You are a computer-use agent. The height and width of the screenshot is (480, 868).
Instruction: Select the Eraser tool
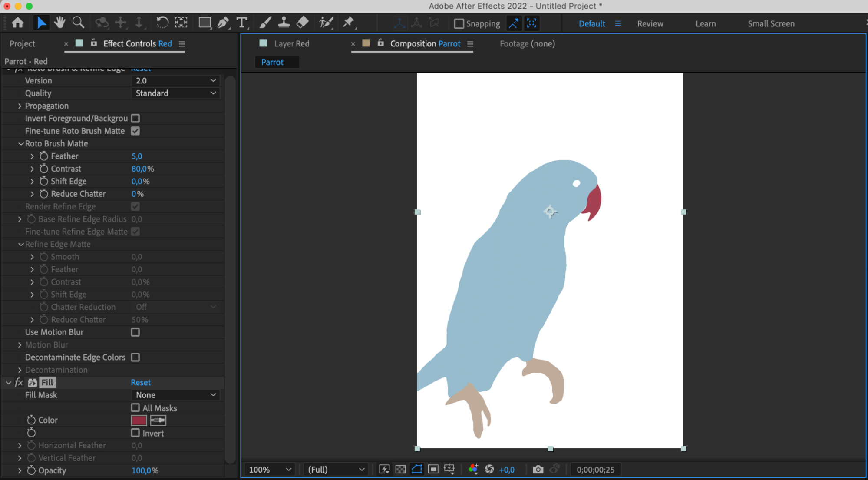point(303,23)
